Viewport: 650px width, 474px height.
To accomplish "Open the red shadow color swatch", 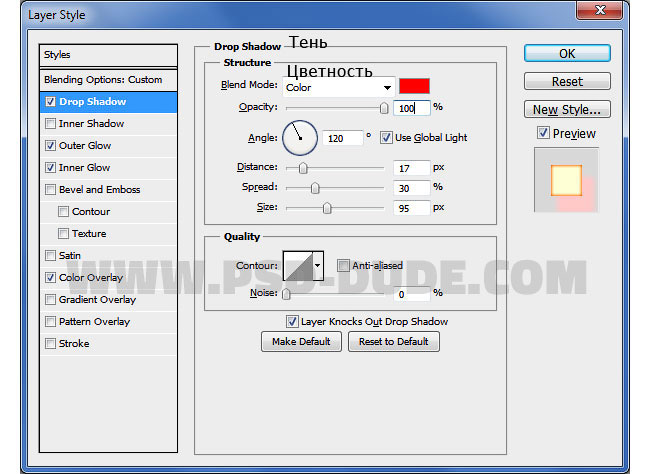I will tap(414, 86).
